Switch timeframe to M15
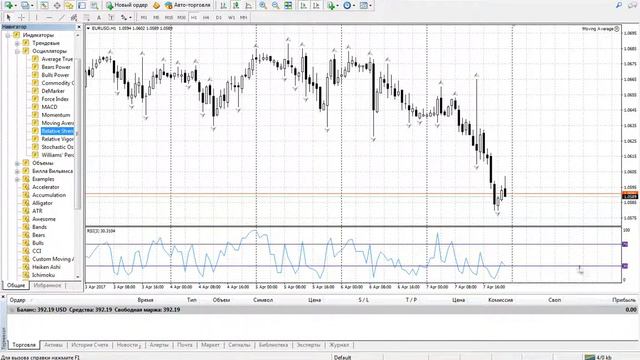The image size is (640, 360). (169, 18)
